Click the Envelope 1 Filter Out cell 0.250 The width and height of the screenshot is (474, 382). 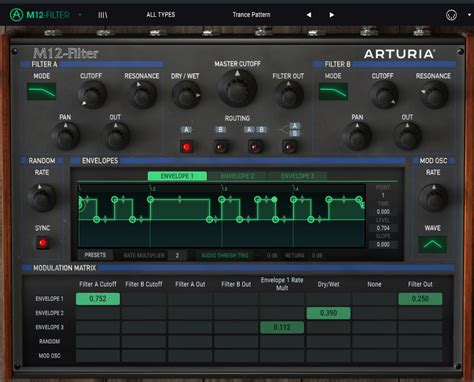coord(420,299)
